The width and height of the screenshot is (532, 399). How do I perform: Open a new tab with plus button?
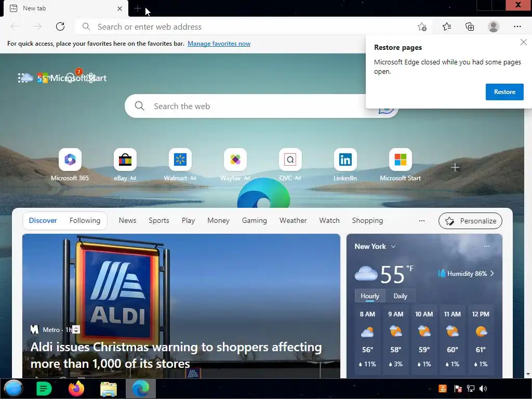tap(137, 8)
